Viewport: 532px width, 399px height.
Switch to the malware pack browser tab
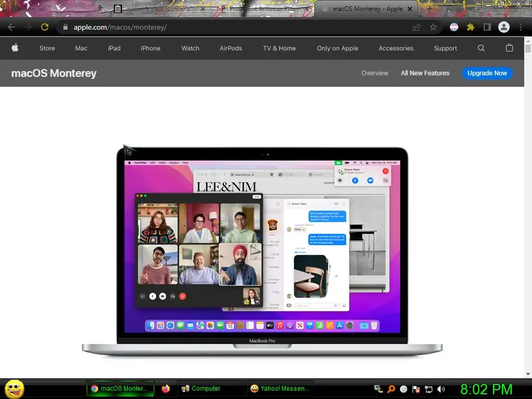coord(159,9)
